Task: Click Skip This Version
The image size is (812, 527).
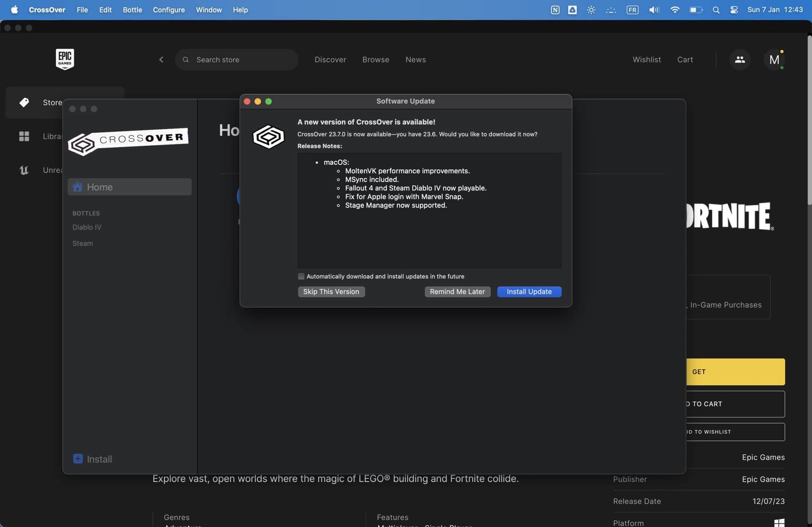Action: [x=331, y=292]
